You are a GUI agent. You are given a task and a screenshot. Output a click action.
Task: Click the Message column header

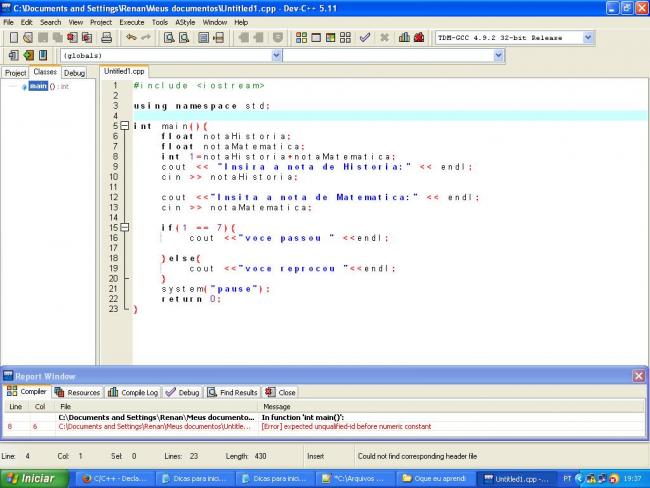pyautogui.click(x=451, y=407)
